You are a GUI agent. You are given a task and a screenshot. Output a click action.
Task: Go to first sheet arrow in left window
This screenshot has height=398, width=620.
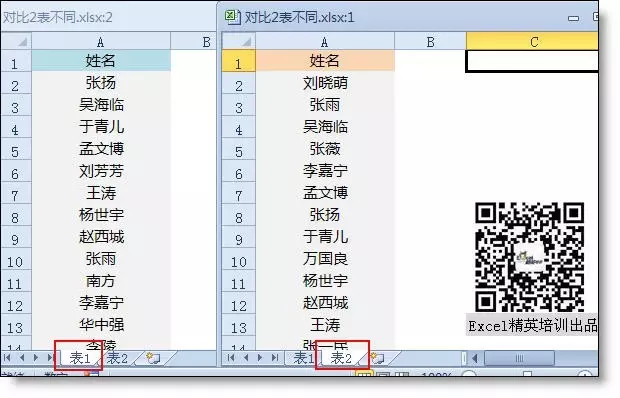coord(7,358)
